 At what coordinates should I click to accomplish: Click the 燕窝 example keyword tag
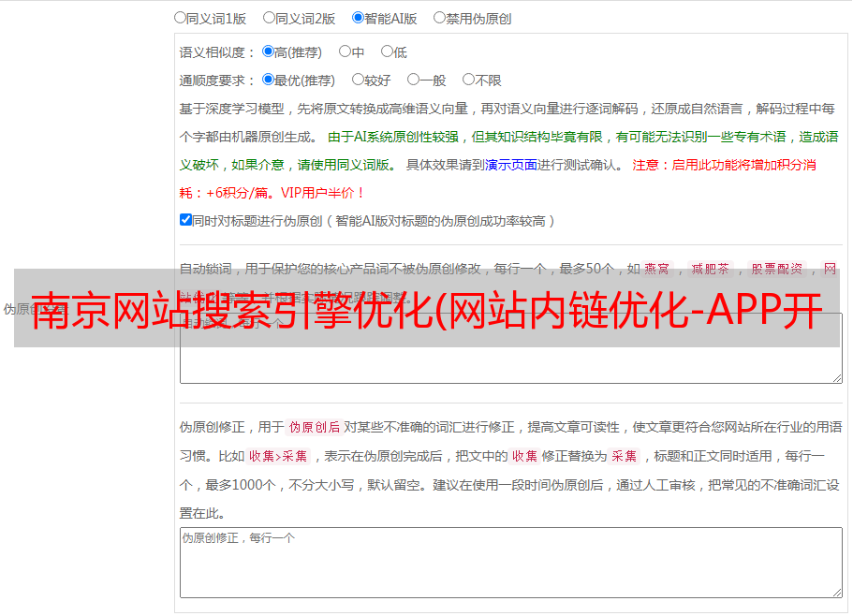656,269
